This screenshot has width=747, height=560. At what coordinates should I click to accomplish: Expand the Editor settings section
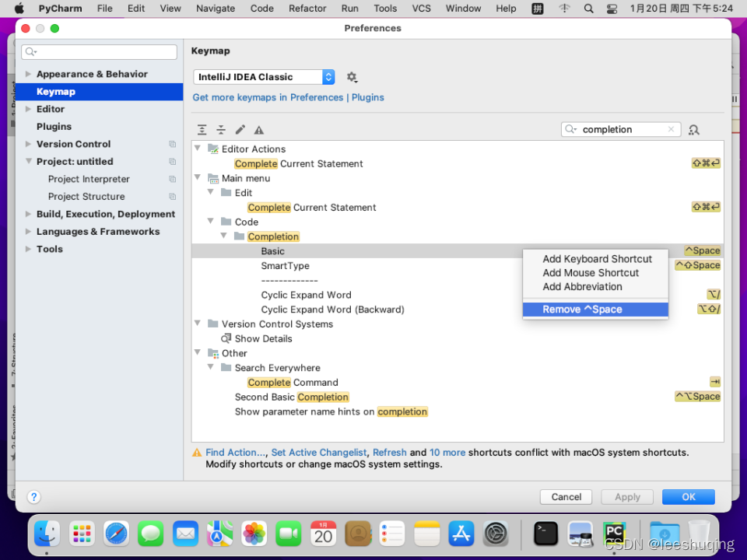pos(28,109)
